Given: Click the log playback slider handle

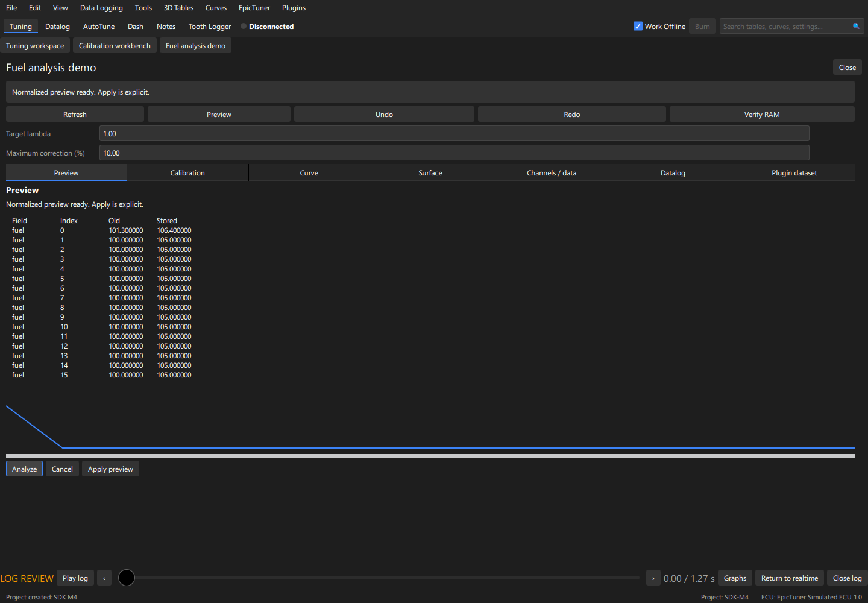Looking at the screenshot, I should click(127, 578).
